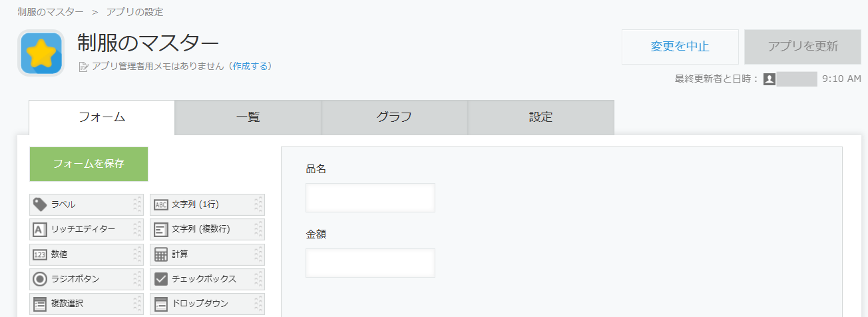Open the 作成する memo link
868x317 pixels.
point(250,66)
